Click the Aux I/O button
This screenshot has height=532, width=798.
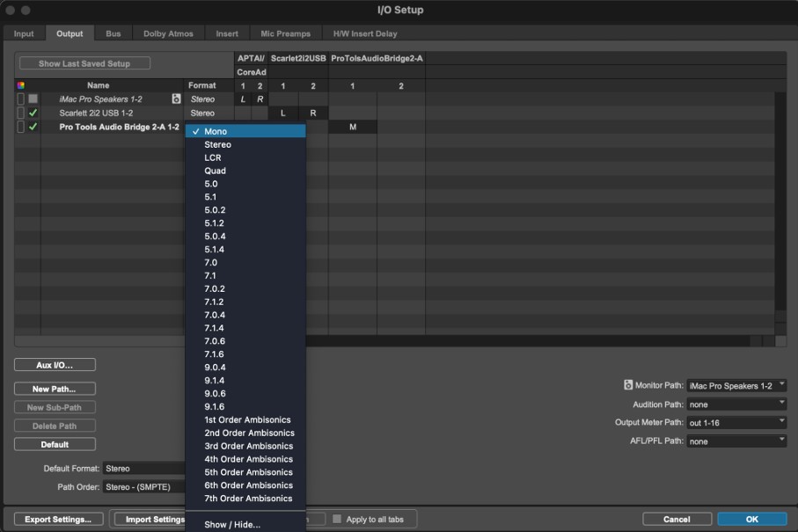point(55,364)
